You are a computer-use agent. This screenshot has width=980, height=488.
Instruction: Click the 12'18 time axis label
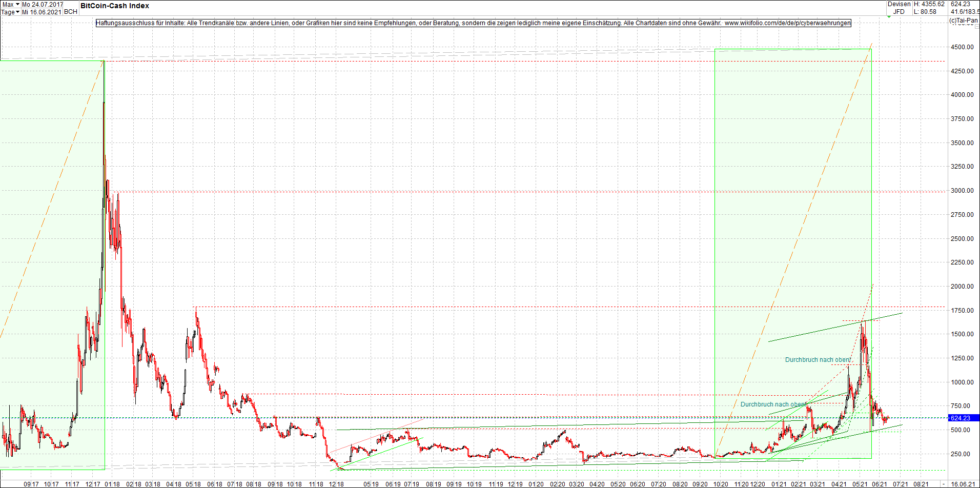336,484
